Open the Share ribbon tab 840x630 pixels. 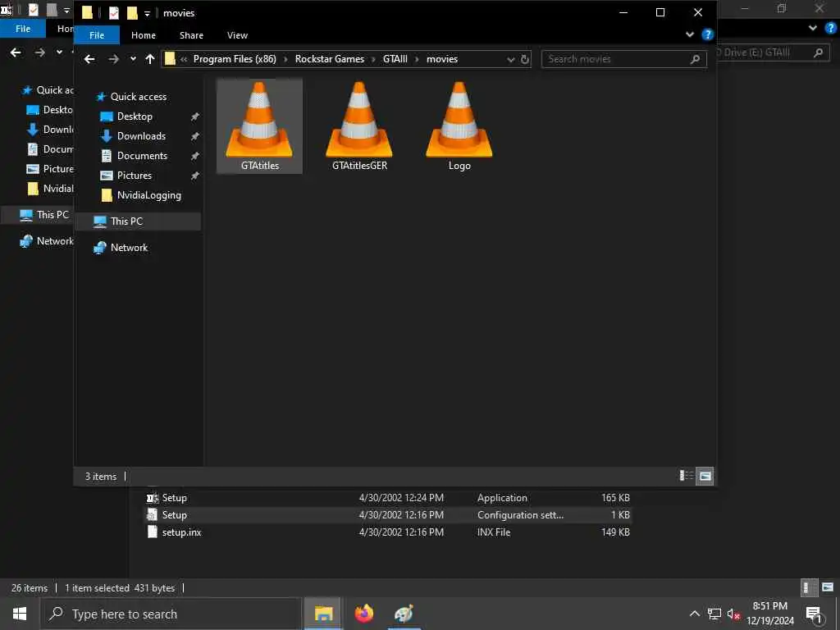pos(191,35)
